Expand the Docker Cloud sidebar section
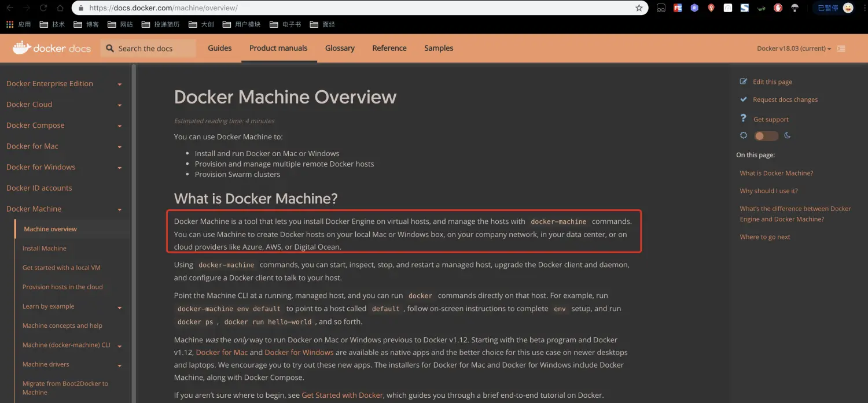Screen dimensions: 868x403 [120, 105]
